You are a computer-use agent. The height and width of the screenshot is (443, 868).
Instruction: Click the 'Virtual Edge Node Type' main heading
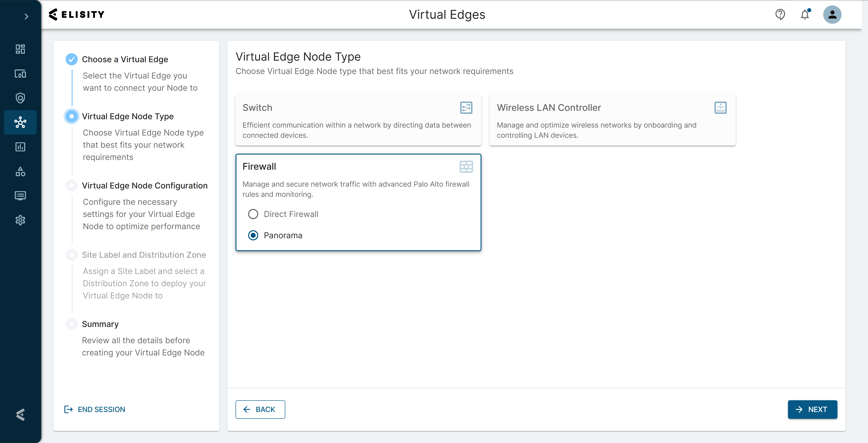(298, 57)
